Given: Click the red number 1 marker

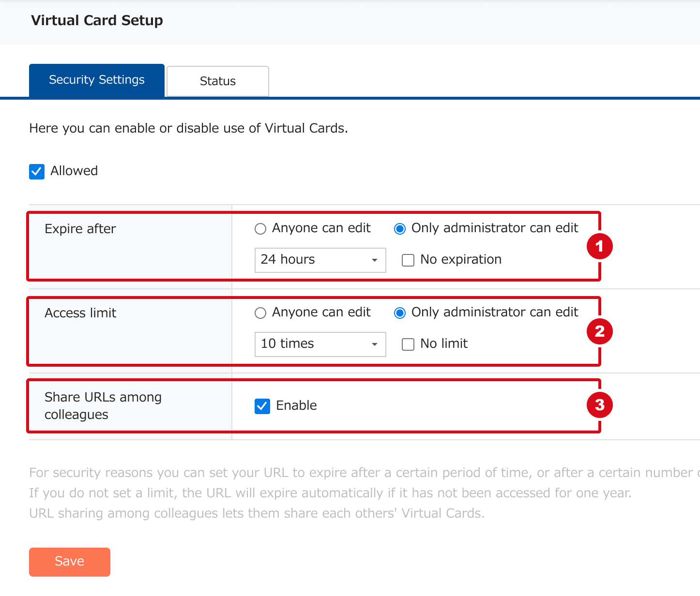Looking at the screenshot, I should [x=600, y=246].
